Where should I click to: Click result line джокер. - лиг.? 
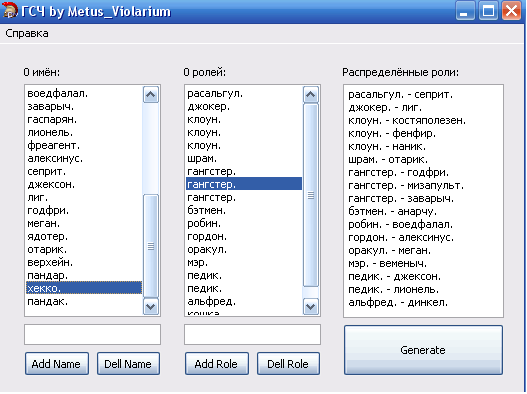tap(385, 108)
